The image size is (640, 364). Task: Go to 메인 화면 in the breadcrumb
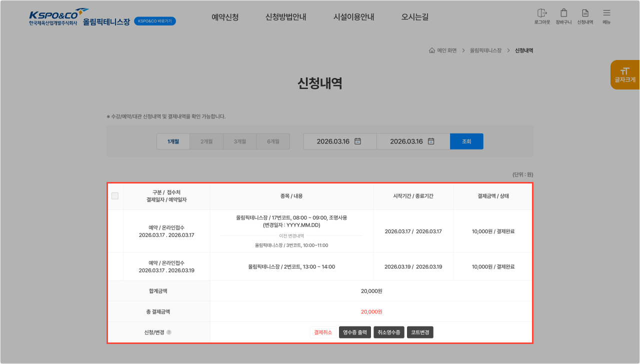click(447, 50)
